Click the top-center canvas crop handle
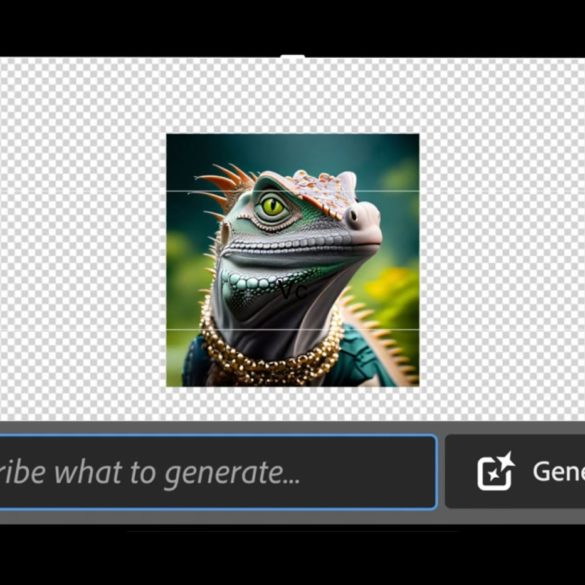The height and width of the screenshot is (585, 585). pyautogui.click(x=292, y=57)
